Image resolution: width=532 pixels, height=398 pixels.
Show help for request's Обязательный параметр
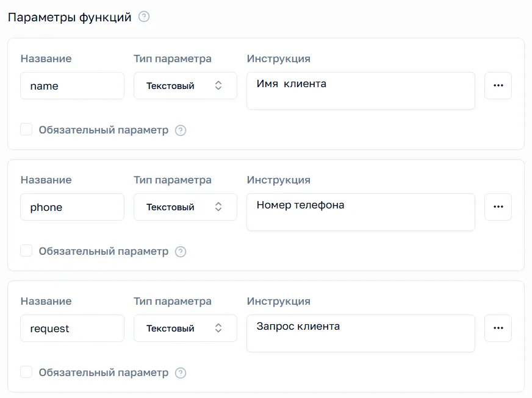point(181,373)
